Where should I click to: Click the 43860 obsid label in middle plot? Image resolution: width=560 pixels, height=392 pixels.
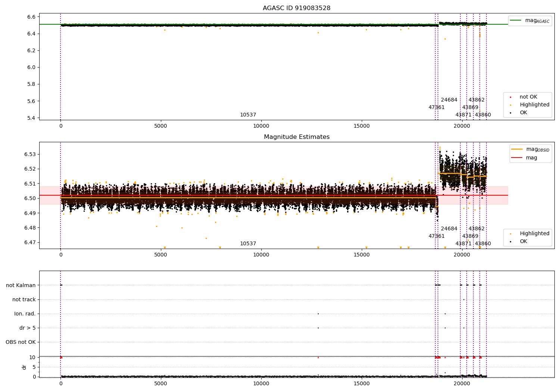click(x=483, y=244)
